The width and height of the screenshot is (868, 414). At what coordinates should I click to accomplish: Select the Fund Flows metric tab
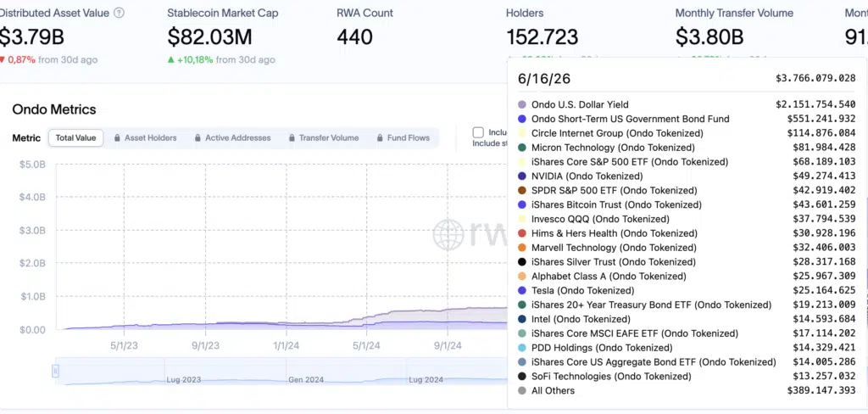[404, 138]
